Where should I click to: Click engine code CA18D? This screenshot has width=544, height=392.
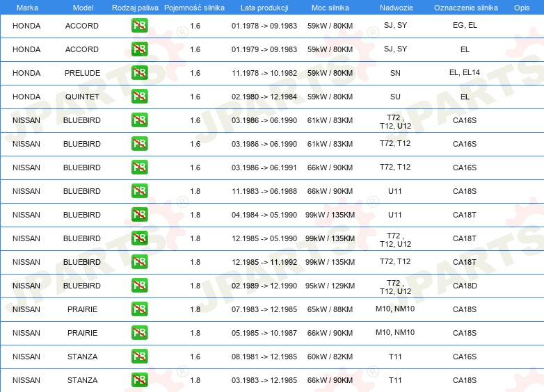465,286
